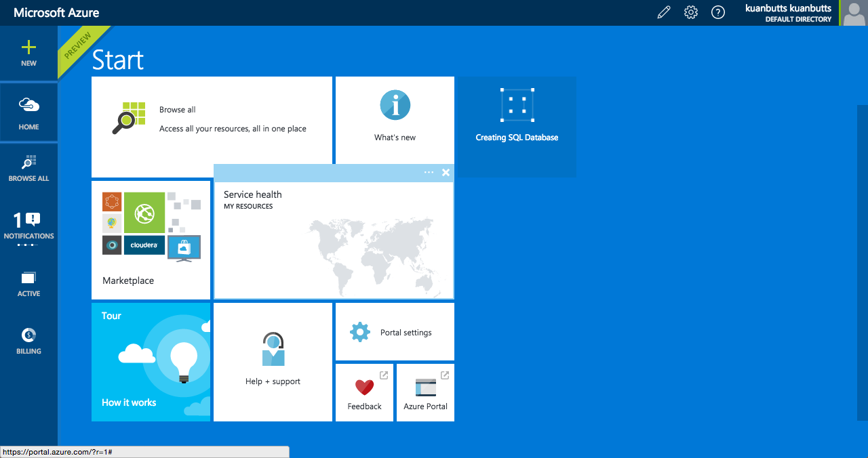The width and height of the screenshot is (868, 458).
Task: Click the Portal settings gear icon
Action: pos(360,332)
